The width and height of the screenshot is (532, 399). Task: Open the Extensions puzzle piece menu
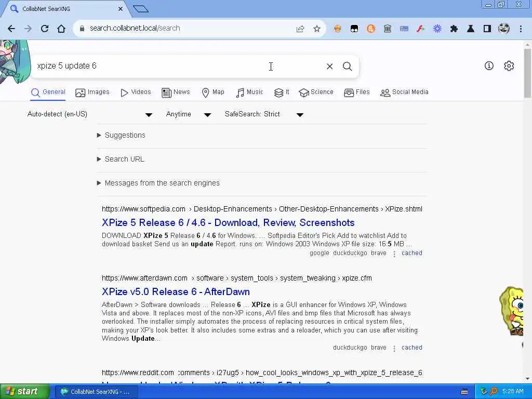[x=454, y=29]
